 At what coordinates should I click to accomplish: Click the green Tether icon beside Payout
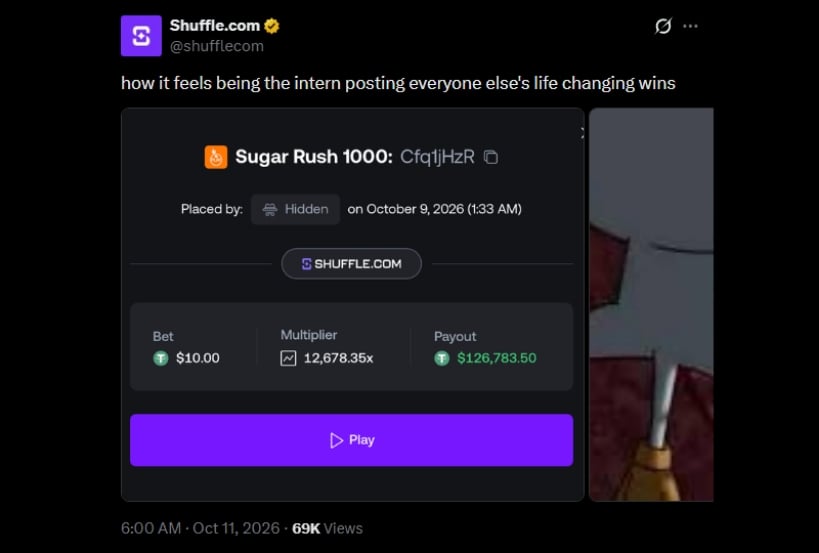pos(442,358)
